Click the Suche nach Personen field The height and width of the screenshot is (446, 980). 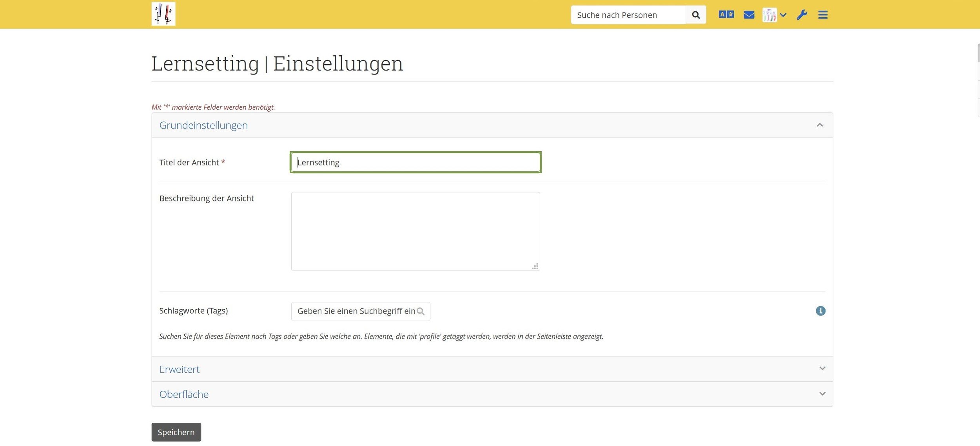tap(628, 15)
